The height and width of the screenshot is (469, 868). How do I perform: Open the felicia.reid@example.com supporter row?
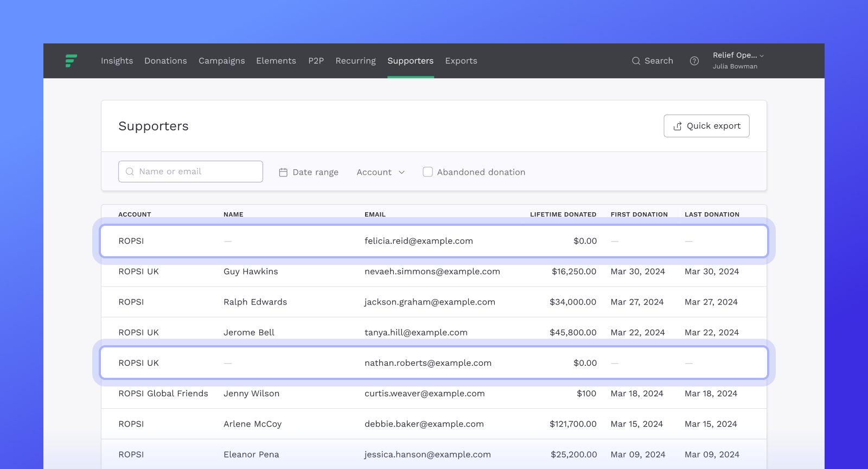click(x=418, y=241)
